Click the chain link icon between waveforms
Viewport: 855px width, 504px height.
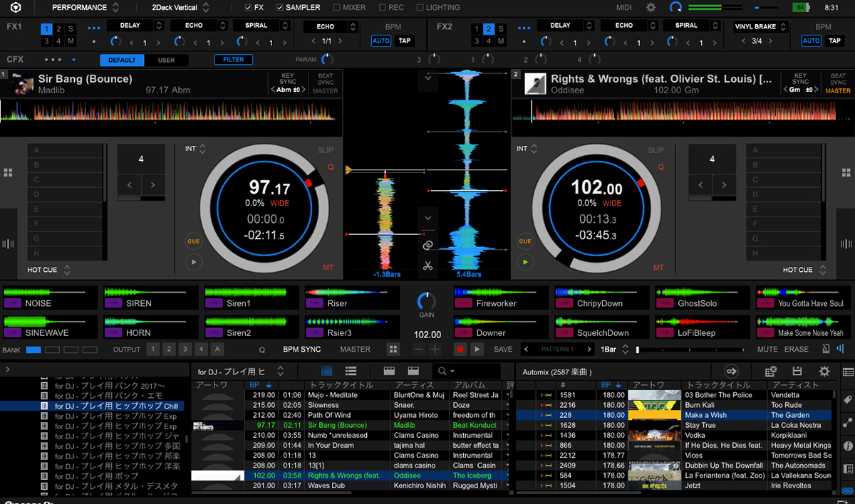[x=427, y=245]
